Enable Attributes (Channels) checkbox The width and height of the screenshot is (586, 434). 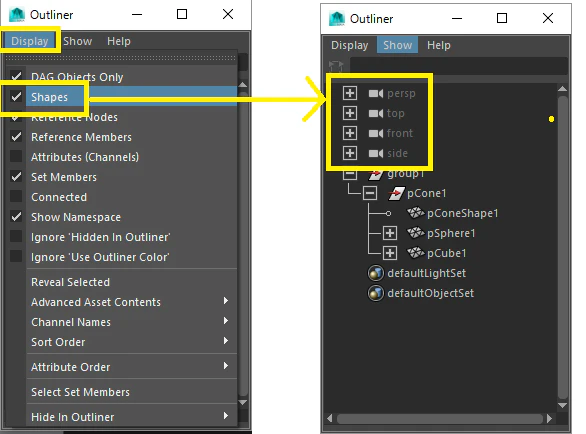click(x=16, y=157)
